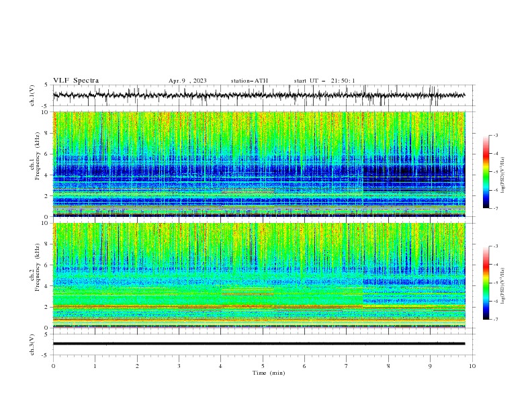Click time axis tick label "8"
Viewport: 532px width, 411px height.
tap(388, 366)
